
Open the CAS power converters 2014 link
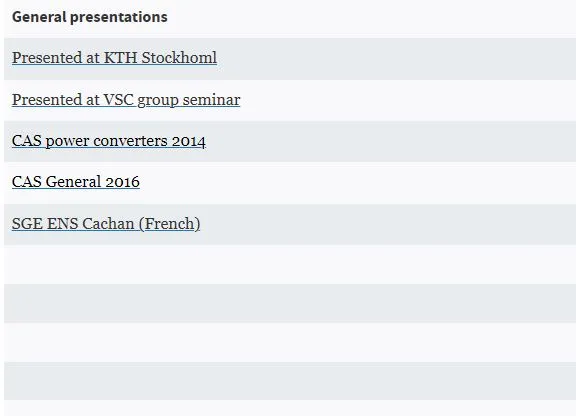109,141
